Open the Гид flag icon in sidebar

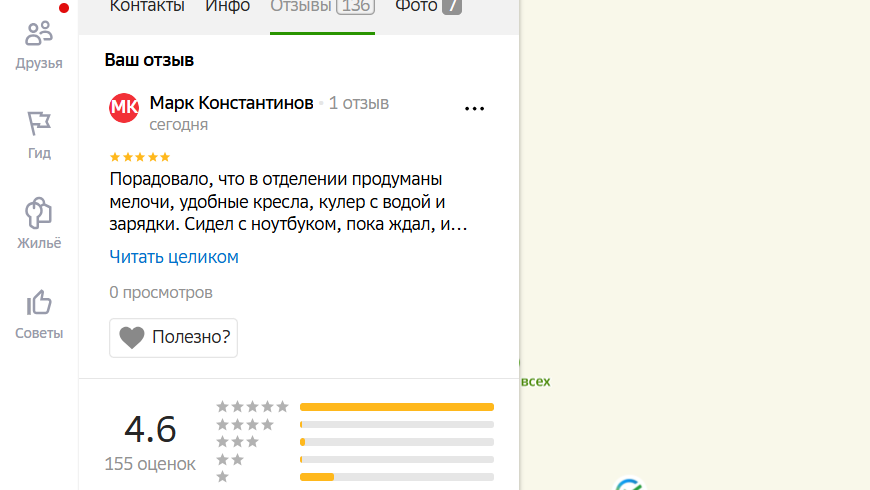pyautogui.click(x=39, y=123)
